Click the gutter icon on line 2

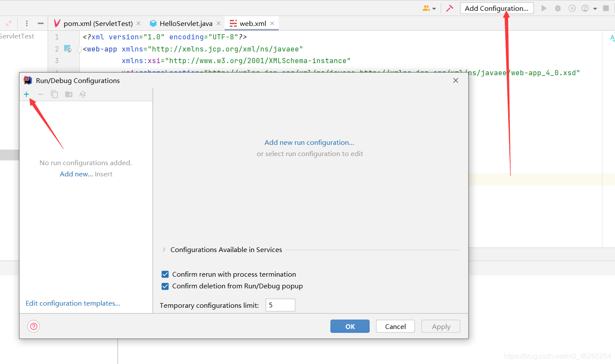[68, 49]
